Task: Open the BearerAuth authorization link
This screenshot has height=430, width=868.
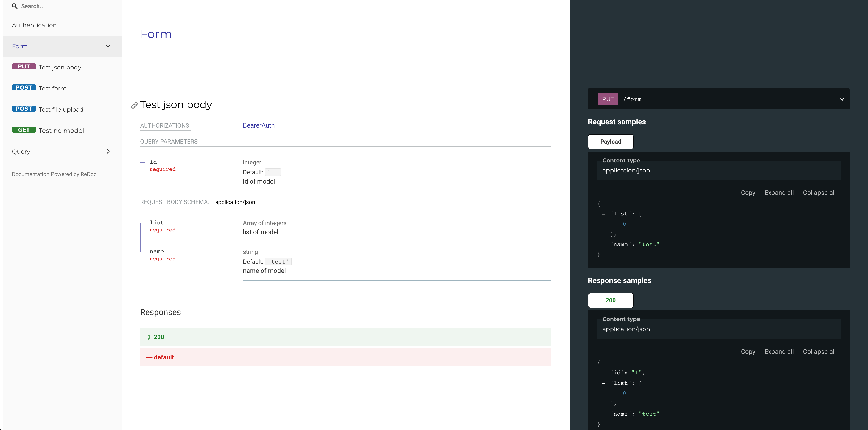Action: click(258, 125)
